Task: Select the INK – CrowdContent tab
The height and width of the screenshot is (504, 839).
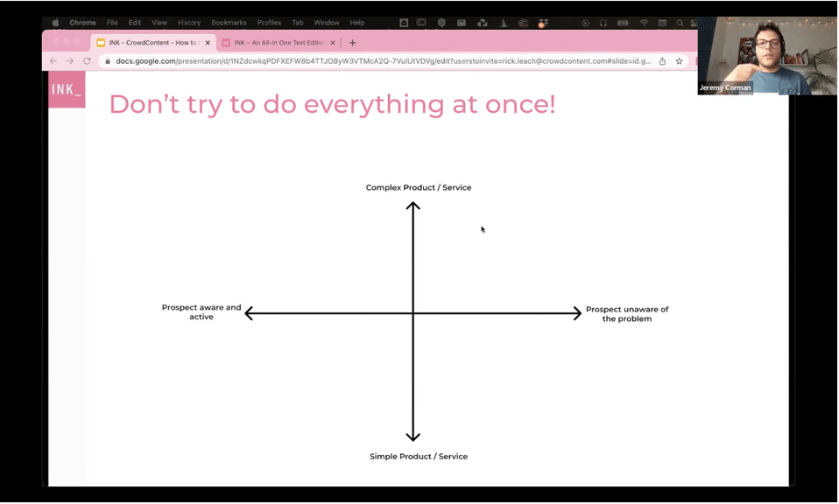Action: 151,43
